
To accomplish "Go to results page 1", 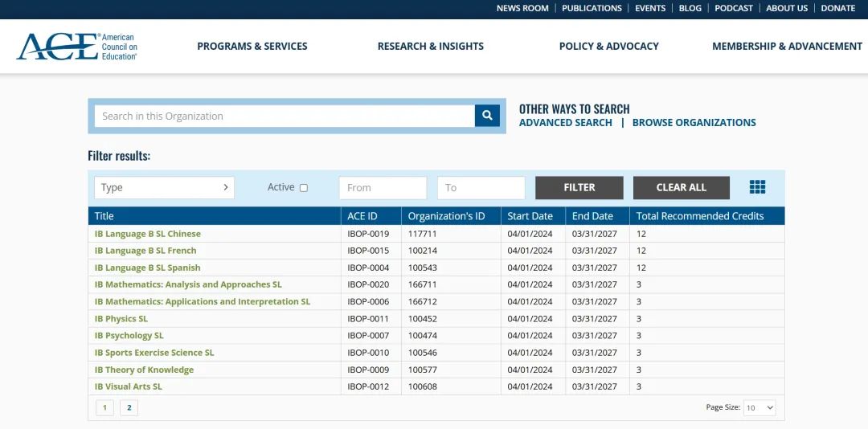I will 104,408.
